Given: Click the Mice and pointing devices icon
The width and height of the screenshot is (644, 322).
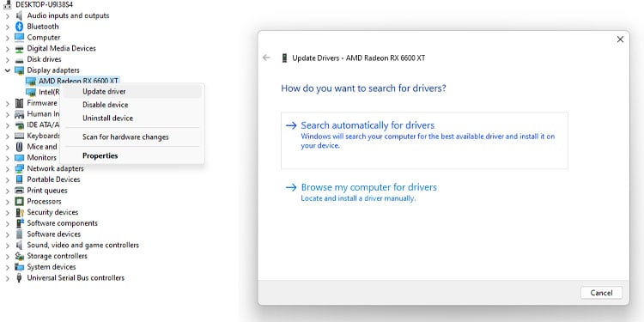Looking at the screenshot, I should click(19, 147).
